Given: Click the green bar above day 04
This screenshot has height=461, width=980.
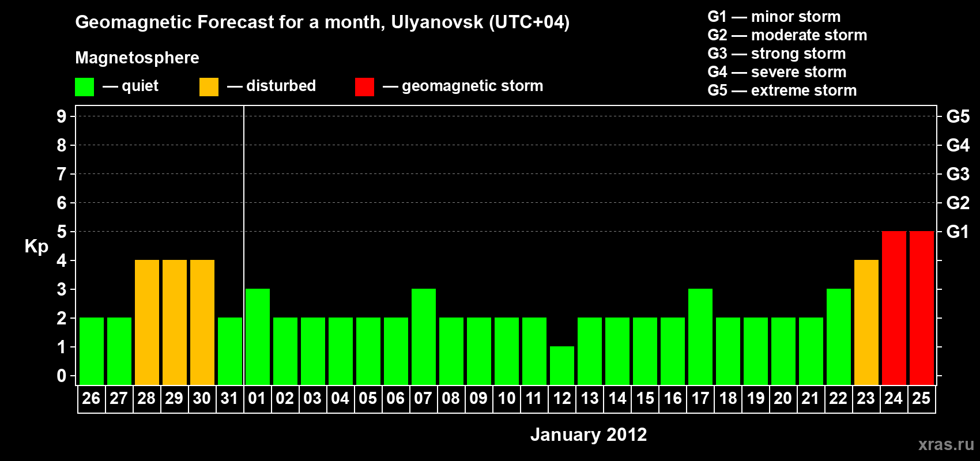Looking at the screenshot, I should (x=341, y=351).
